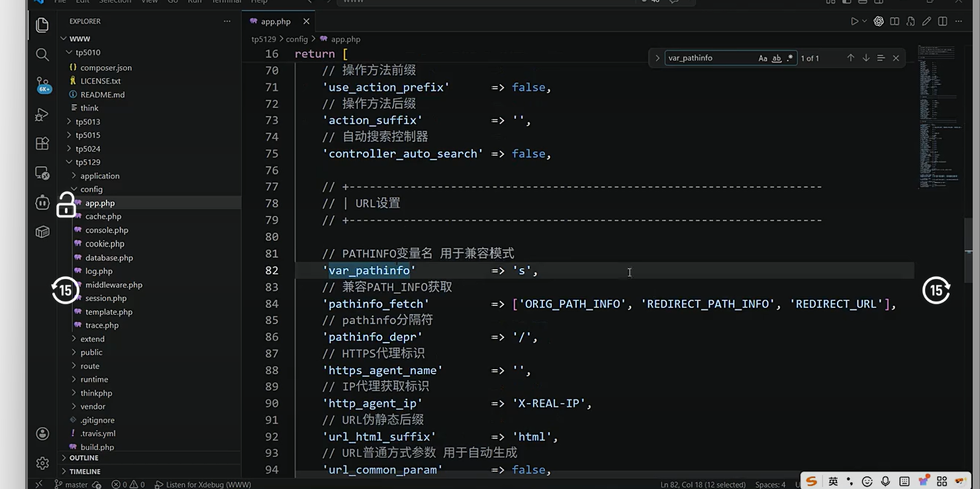
Task: Click the Run Code play icon
Action: (x=855, y=21)
